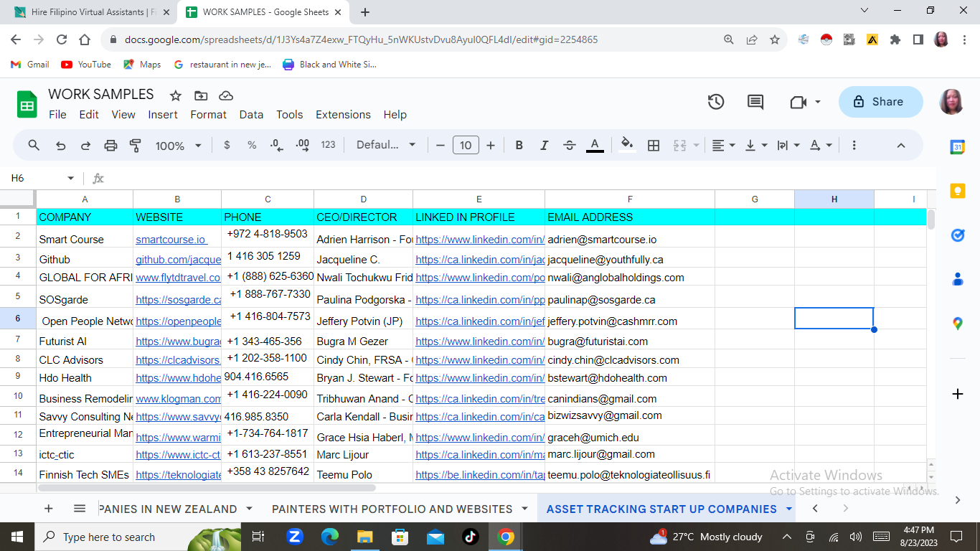Screen dimensions: 980x551
Task: Get add-ons with plus icon
Action: pos(957,394)
